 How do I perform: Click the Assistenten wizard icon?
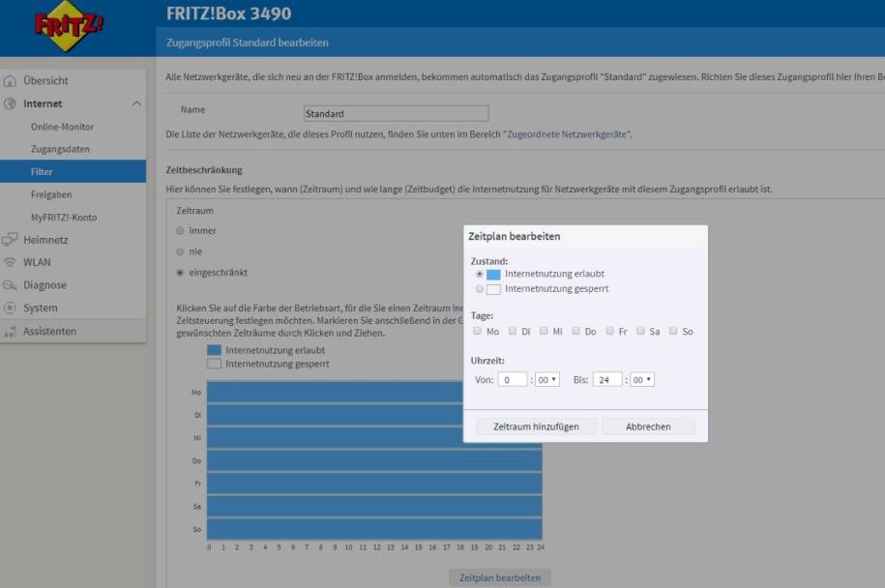[10, 332]
